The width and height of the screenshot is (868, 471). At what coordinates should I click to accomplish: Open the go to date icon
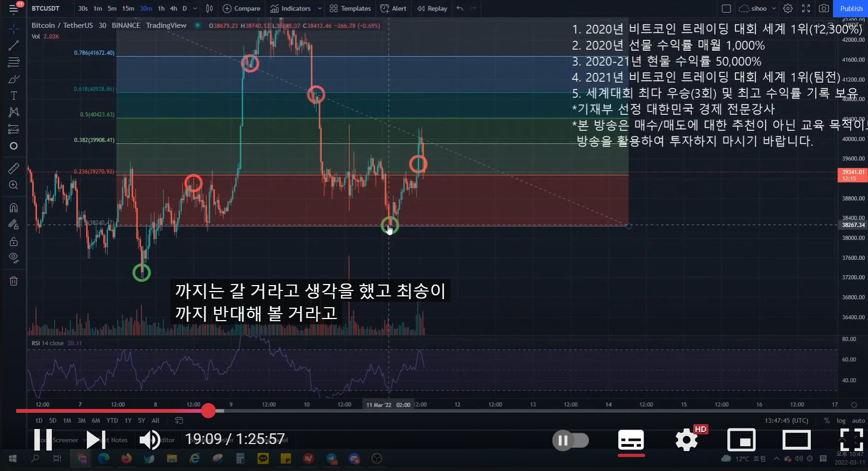pyautogui.click(x=179, y=420)
